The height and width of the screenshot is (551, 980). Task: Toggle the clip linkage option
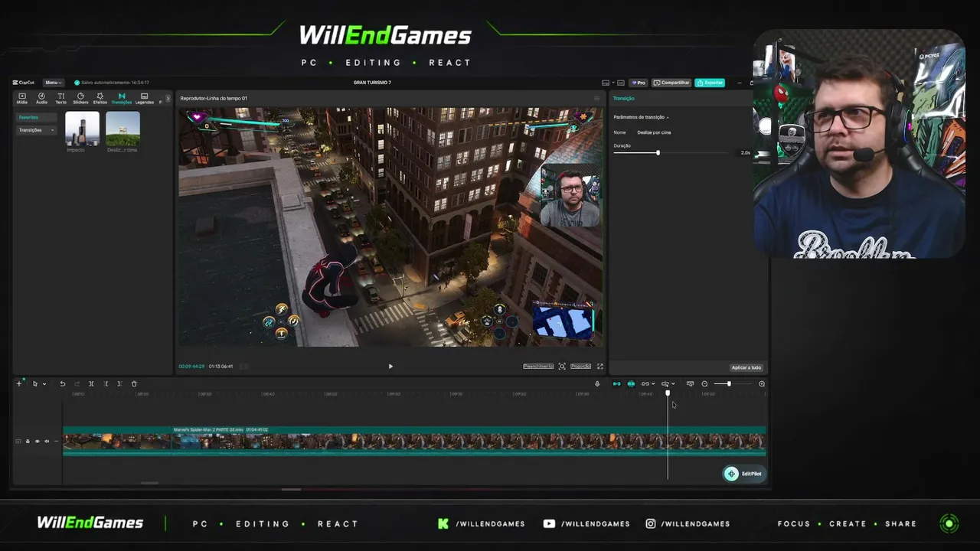645,384
